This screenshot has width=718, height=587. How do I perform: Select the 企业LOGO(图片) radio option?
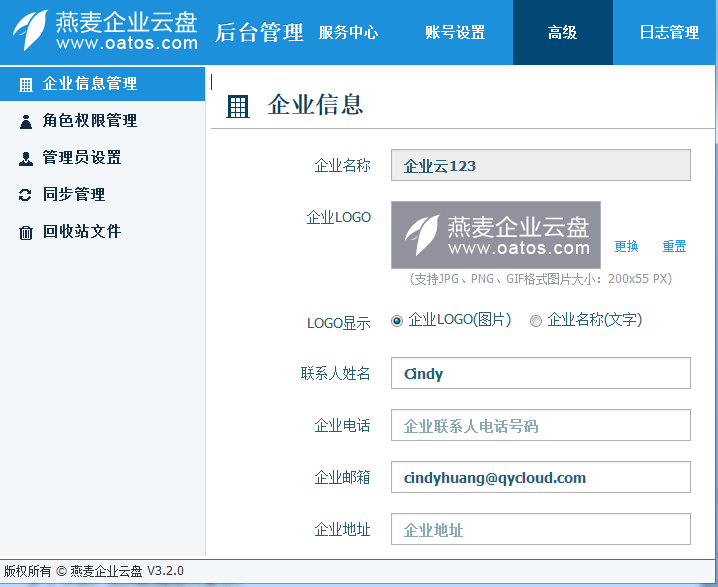pos(397,321)
